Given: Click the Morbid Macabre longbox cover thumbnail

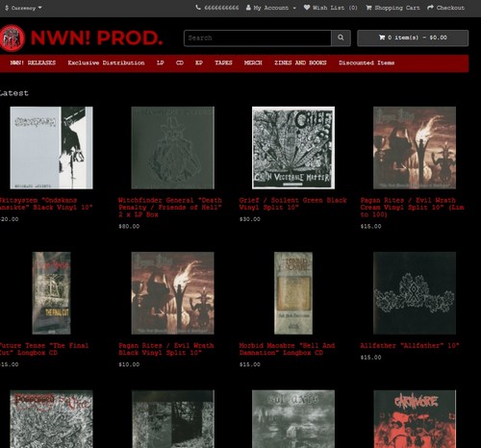Looking at the screenshot, I should pyautogui.click(x=293, y=293).
